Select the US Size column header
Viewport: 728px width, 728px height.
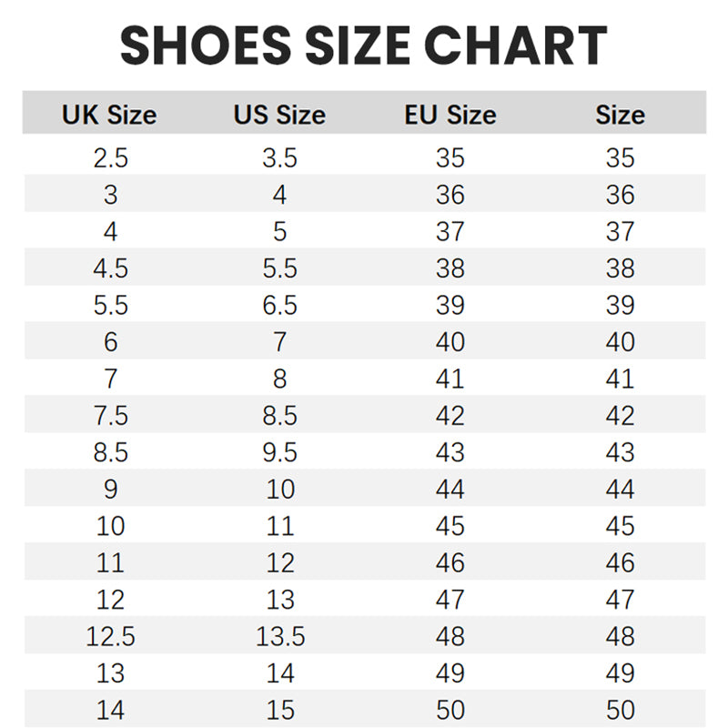coord(279,116)
